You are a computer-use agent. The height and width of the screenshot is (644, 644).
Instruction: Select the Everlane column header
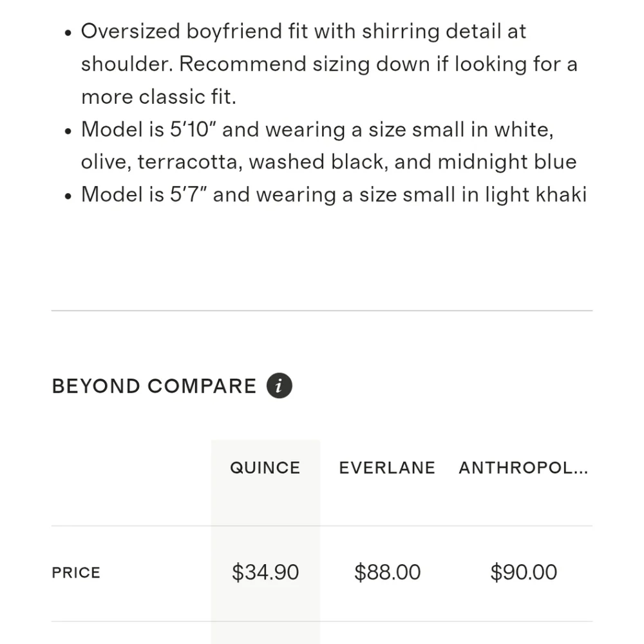[387, 468]
